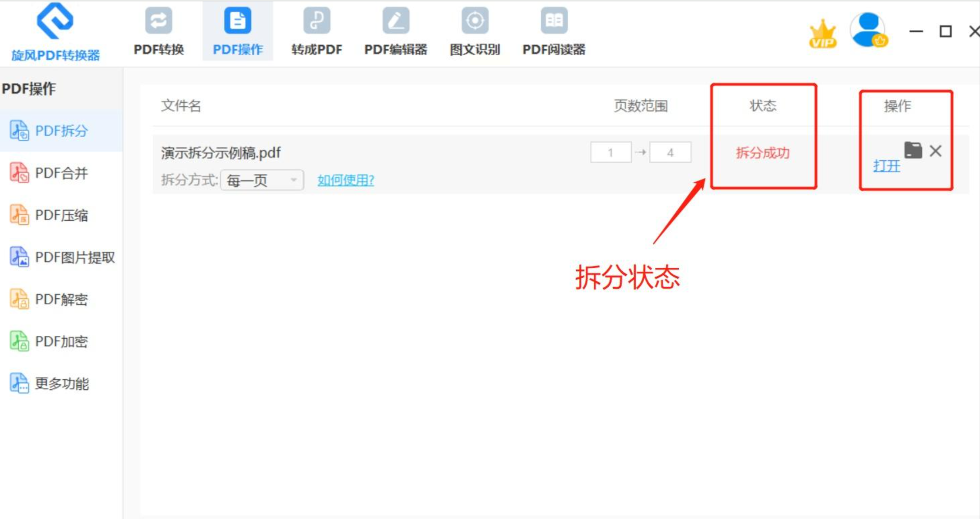Select PDF合并 in the sidebar

click(x=61, y=173)
